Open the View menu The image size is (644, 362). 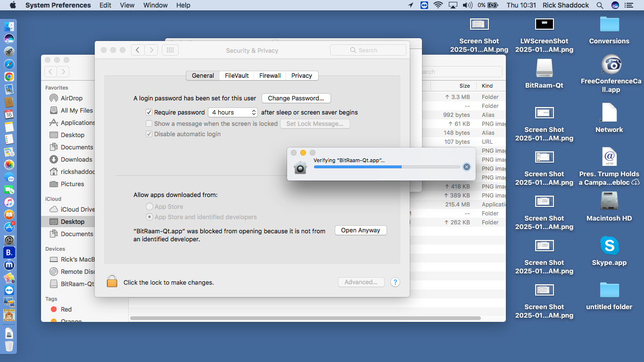pos(127,5)
